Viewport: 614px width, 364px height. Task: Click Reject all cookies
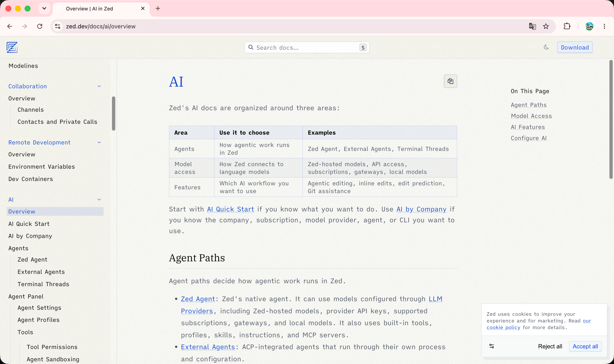click(550, 346)
